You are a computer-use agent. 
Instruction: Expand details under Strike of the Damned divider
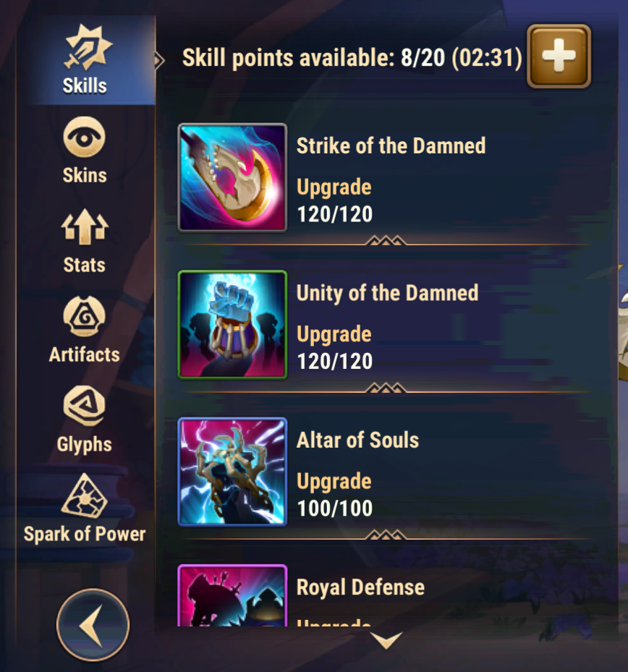pos(386,240)
